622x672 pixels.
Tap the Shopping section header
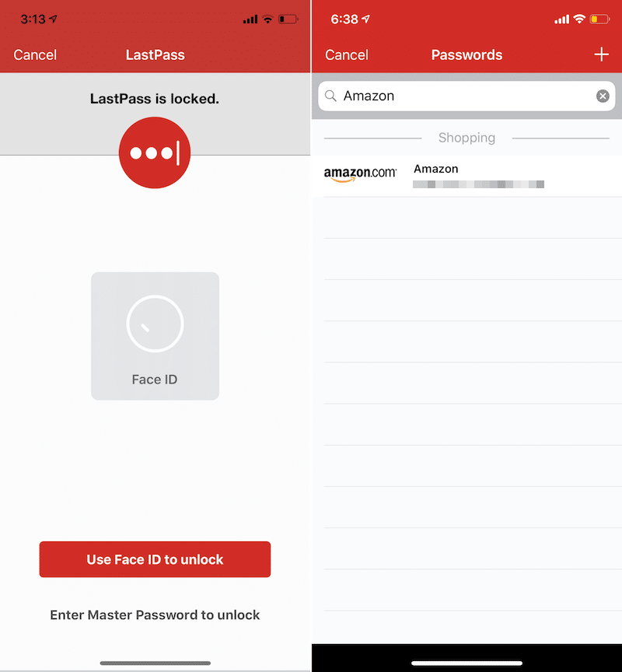pos(466,138)
